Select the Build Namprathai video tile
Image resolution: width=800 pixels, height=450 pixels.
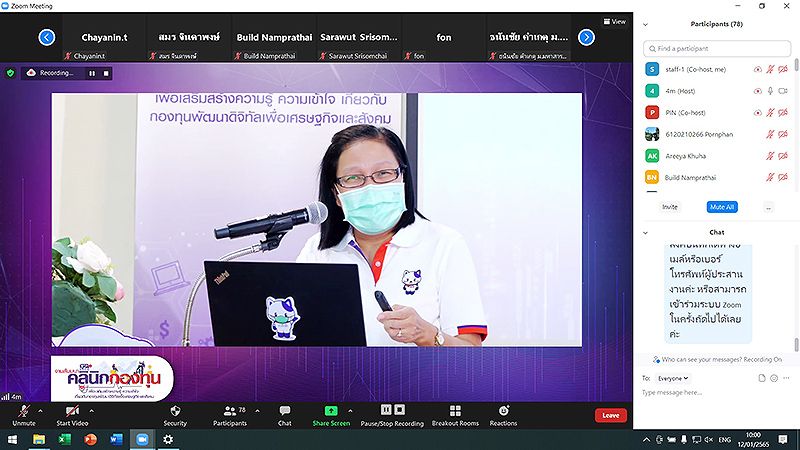point(274,38)
